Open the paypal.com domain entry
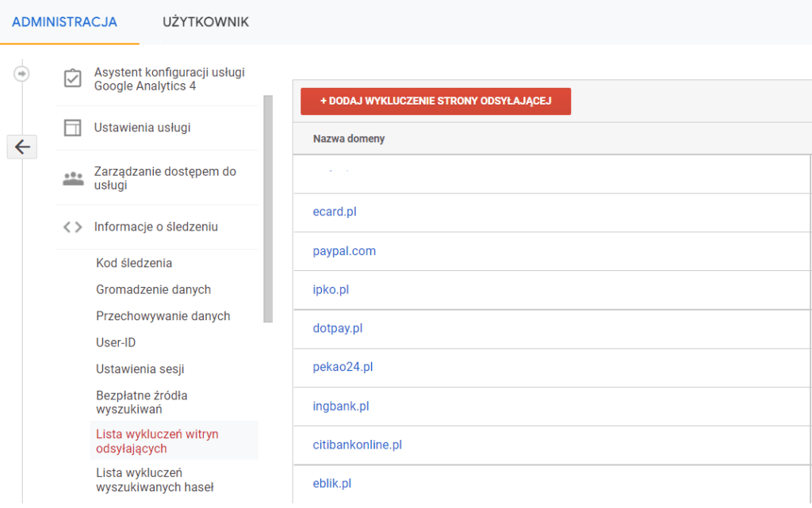Viewport: 812px width, 508px height. click(344, 251)
